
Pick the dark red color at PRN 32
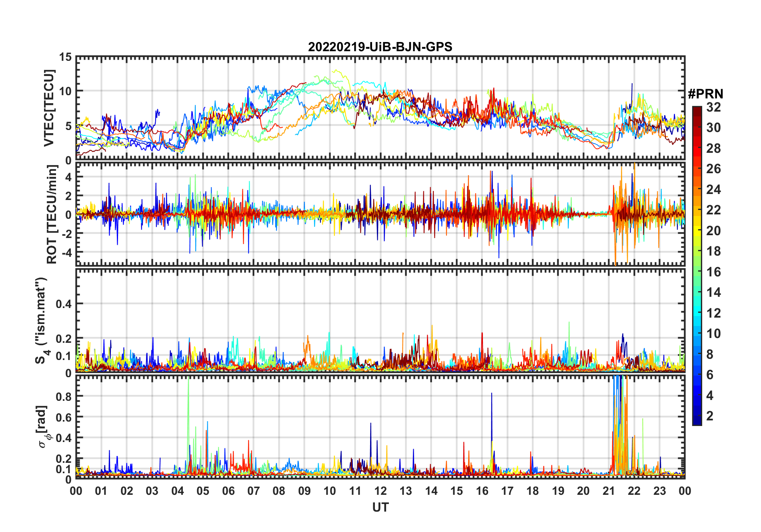(x=697, y=109)
